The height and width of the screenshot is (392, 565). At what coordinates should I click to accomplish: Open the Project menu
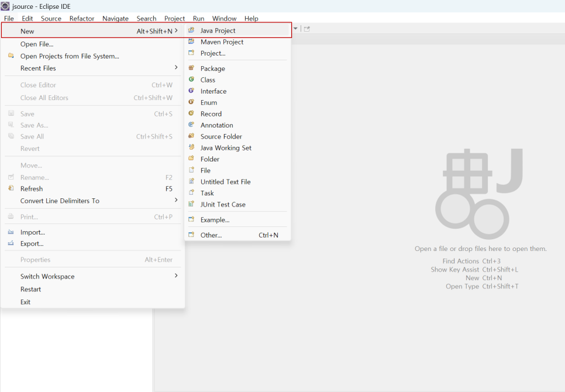[x=174, y=18]
